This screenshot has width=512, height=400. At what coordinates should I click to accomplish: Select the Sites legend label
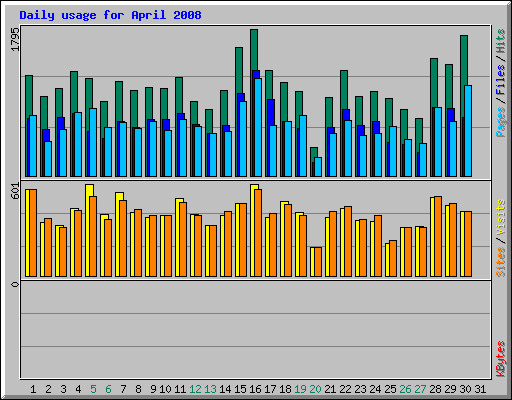(501, 262)
